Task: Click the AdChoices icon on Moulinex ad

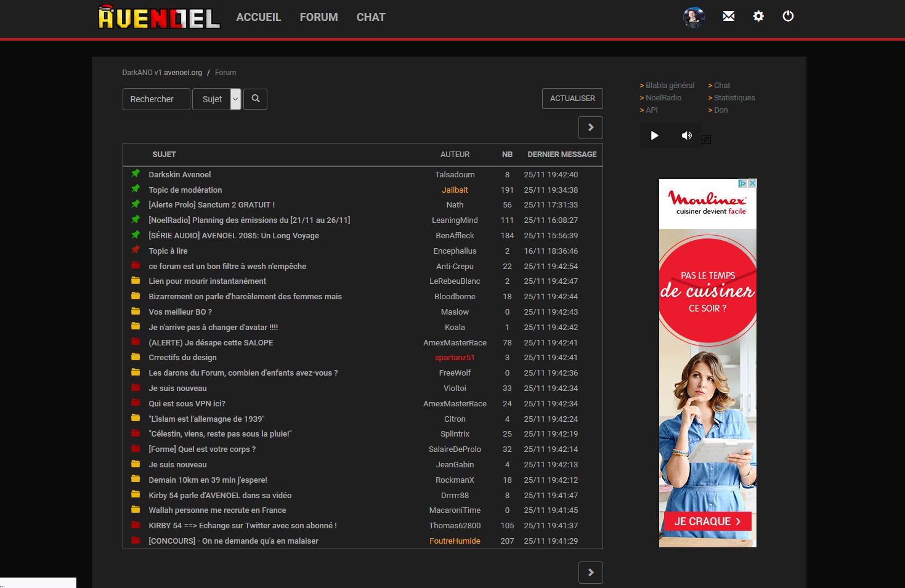Action: 743,183
